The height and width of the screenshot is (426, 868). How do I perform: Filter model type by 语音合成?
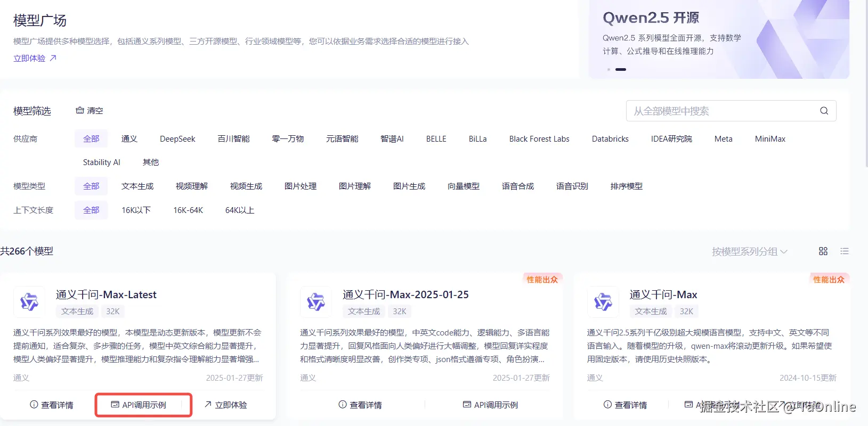[518, 186]
